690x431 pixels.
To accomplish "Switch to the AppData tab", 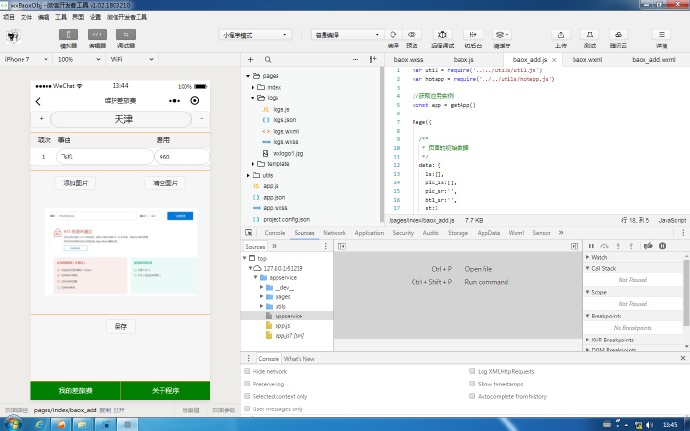I will [x=488, y=232].
